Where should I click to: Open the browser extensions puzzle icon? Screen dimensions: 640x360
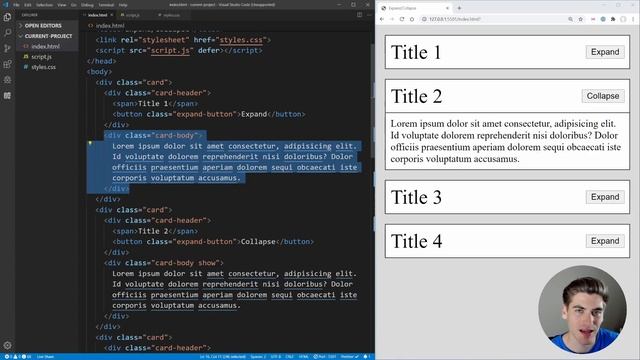613,19
